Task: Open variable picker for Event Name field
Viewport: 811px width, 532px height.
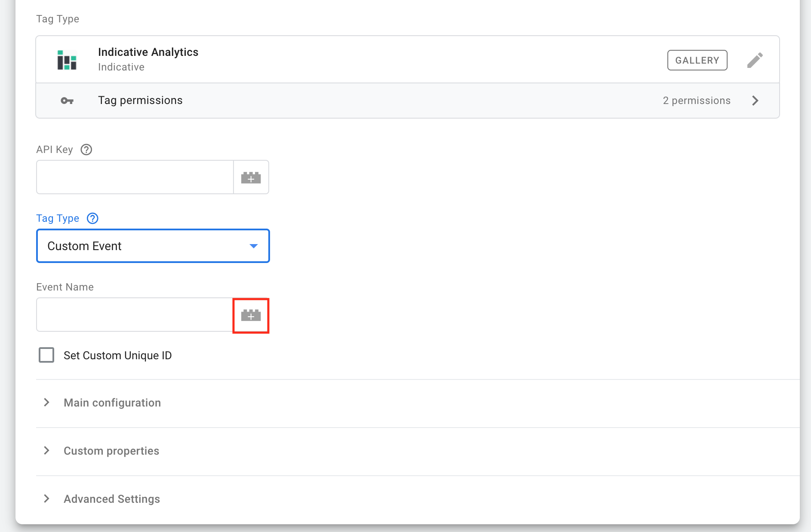Action: [251, 316]
